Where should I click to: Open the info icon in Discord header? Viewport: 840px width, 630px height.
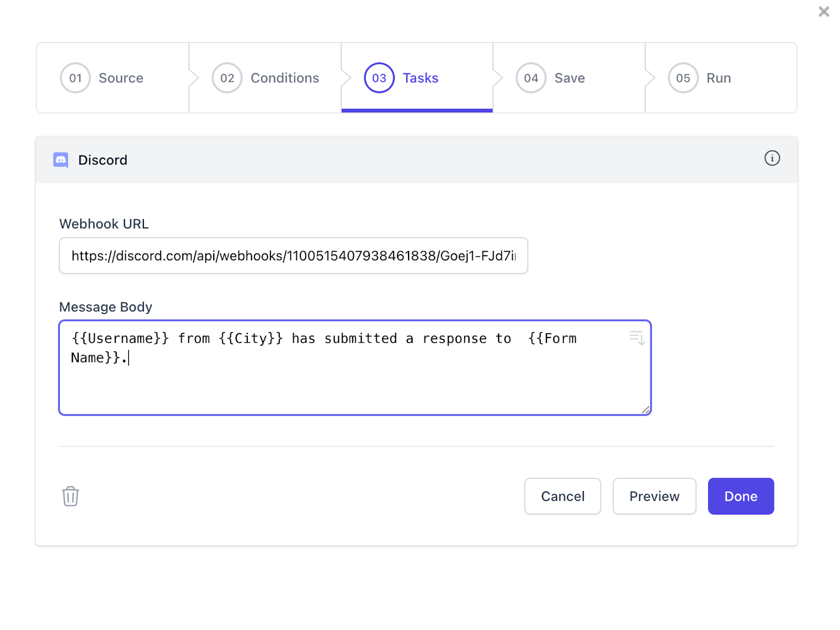(772, 158)
